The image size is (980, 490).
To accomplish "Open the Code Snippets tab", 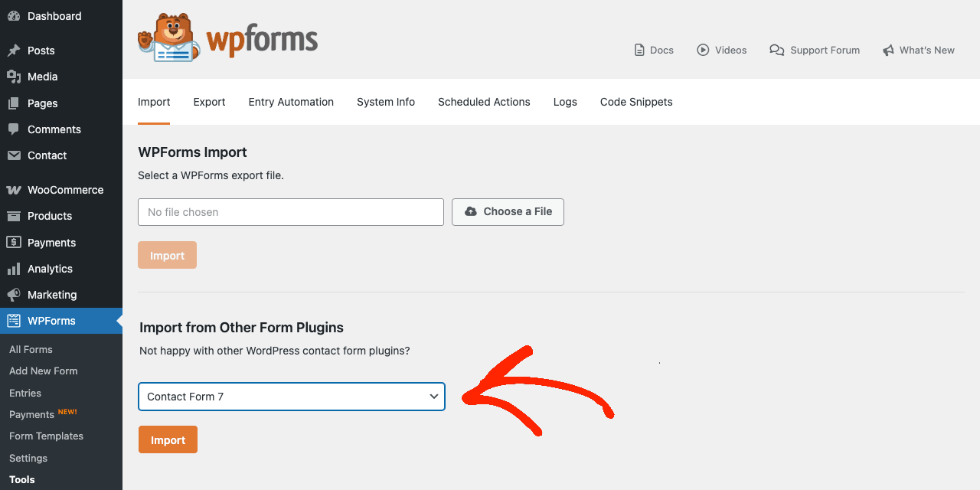I will click(636, 102).
